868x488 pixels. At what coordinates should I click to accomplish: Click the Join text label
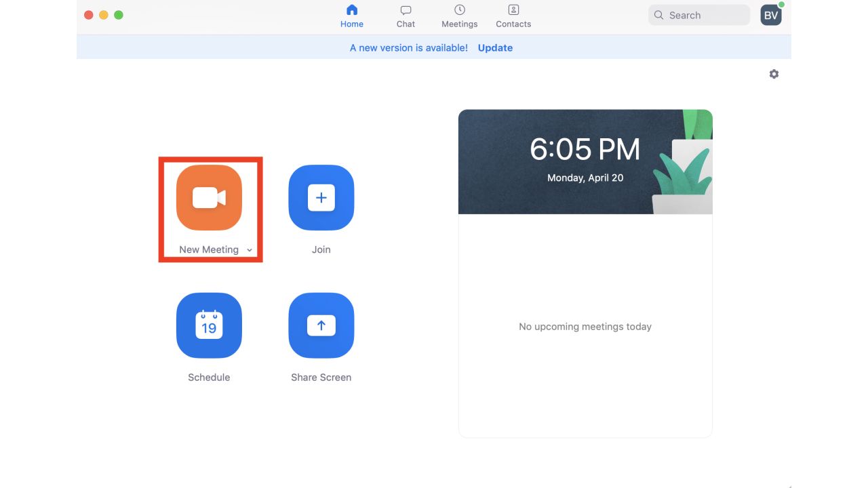click(x=321, y=249)
